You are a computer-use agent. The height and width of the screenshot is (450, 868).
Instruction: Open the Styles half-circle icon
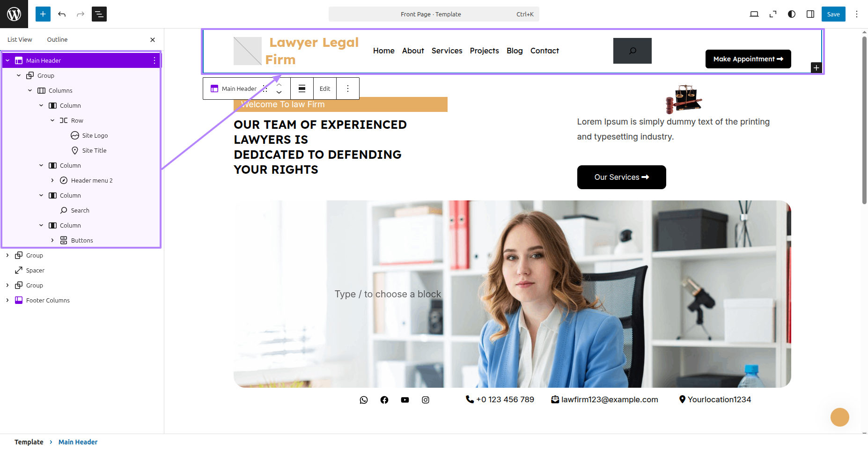(792, 14)
